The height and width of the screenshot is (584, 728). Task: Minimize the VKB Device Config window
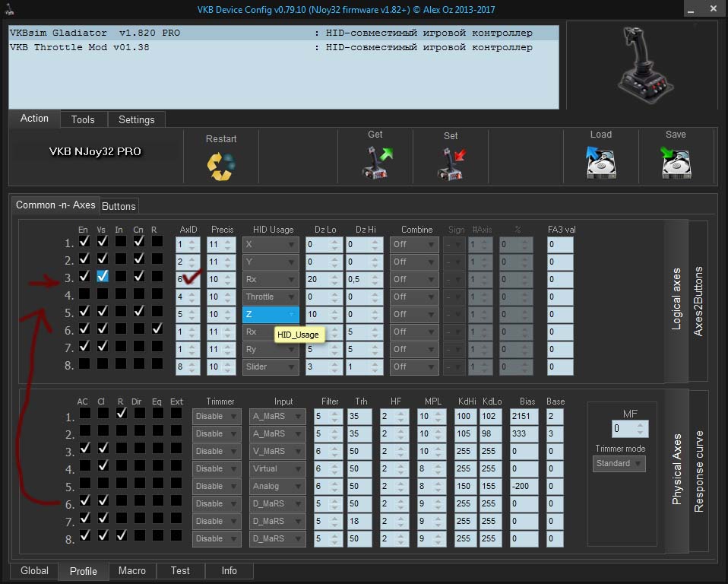click(691, 9)
